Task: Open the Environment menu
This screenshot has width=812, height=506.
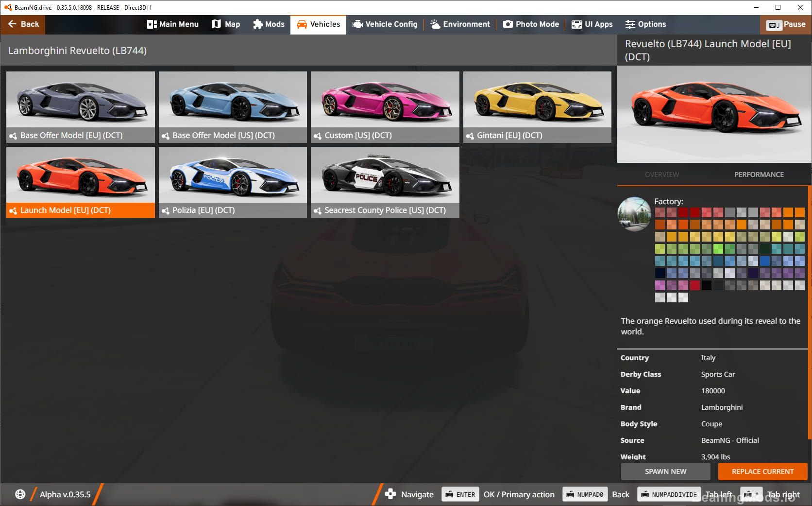Action: (460, 24)
